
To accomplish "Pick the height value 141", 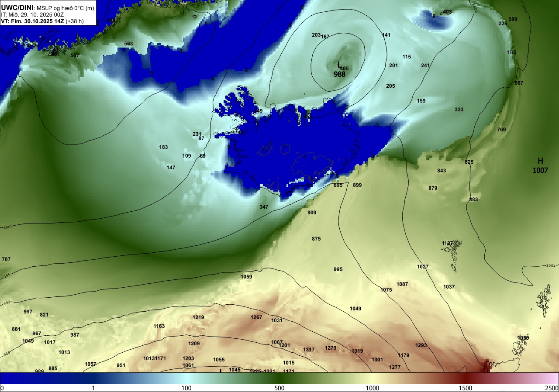I will tap(386, 35).
